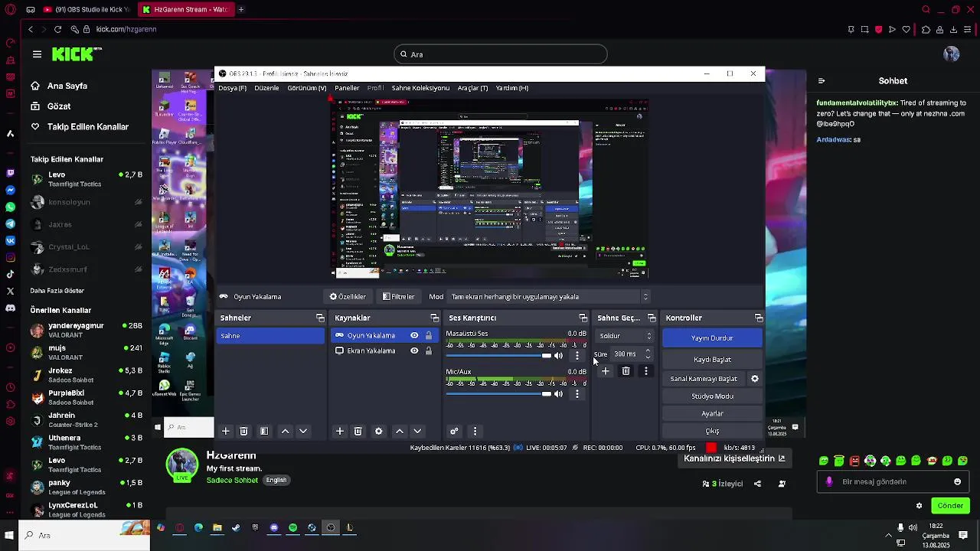Move the selected source down in Kaynaklar
Image resolution: width=980 pixels, height=551 pixels.
417,432
